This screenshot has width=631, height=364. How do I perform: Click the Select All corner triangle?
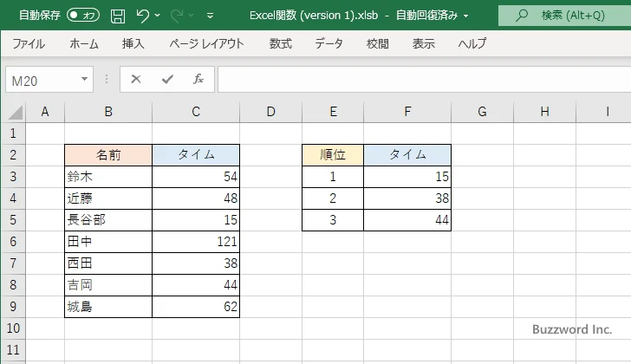point(14,112)
